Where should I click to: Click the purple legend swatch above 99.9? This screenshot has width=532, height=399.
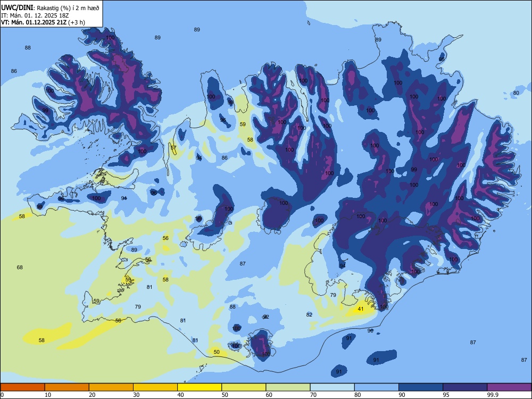(509, 387)
